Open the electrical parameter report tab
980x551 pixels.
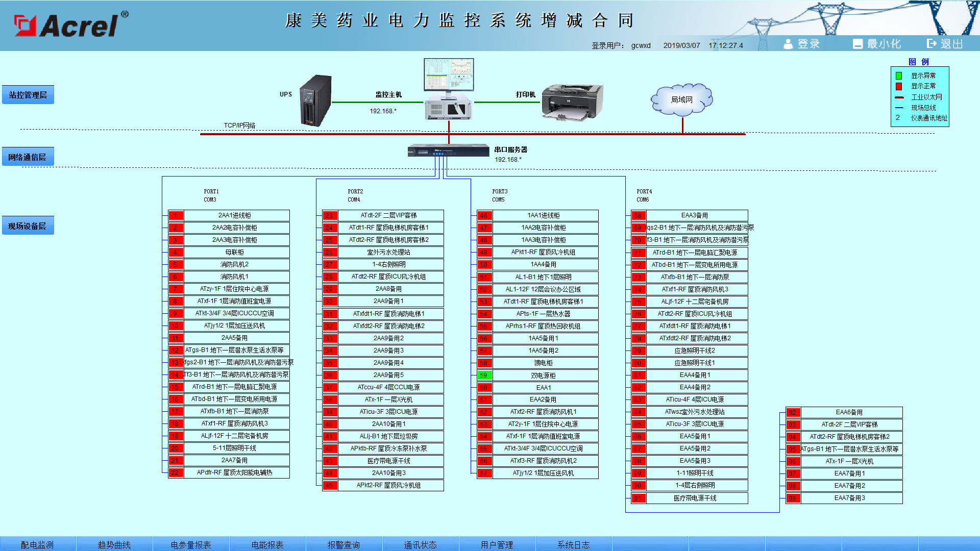[x=191, y=544]
